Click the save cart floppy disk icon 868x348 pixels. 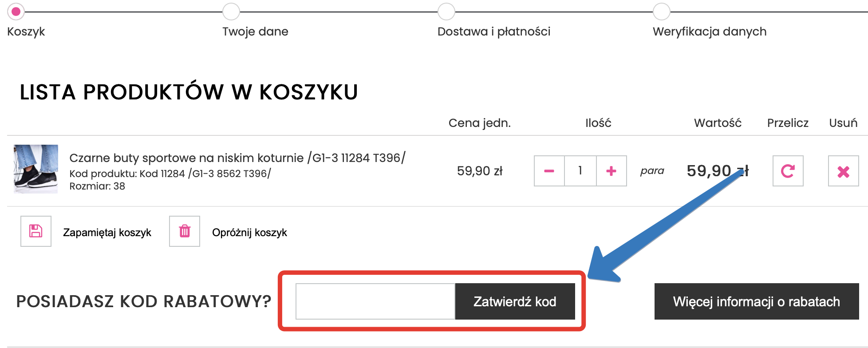(36, 231)
